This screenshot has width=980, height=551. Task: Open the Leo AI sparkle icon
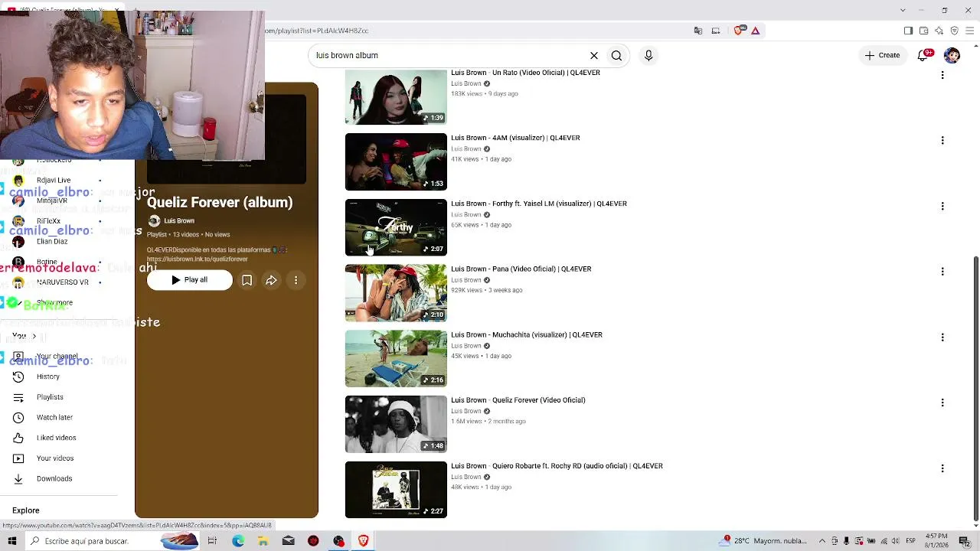coord(939,31)
